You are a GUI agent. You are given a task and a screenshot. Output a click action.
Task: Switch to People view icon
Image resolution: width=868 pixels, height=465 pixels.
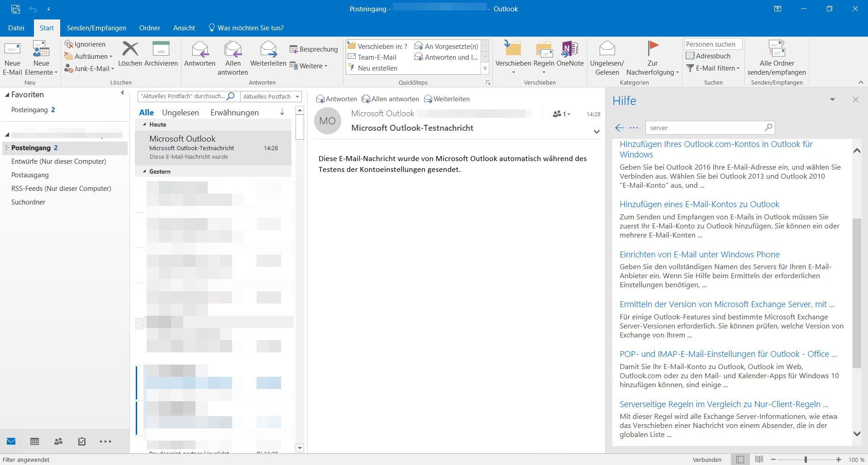tap(58, 441)
